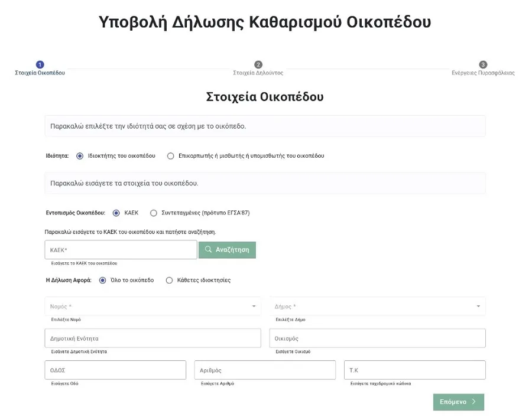Click the Επόμενο next button

click(x=458, y=402)
